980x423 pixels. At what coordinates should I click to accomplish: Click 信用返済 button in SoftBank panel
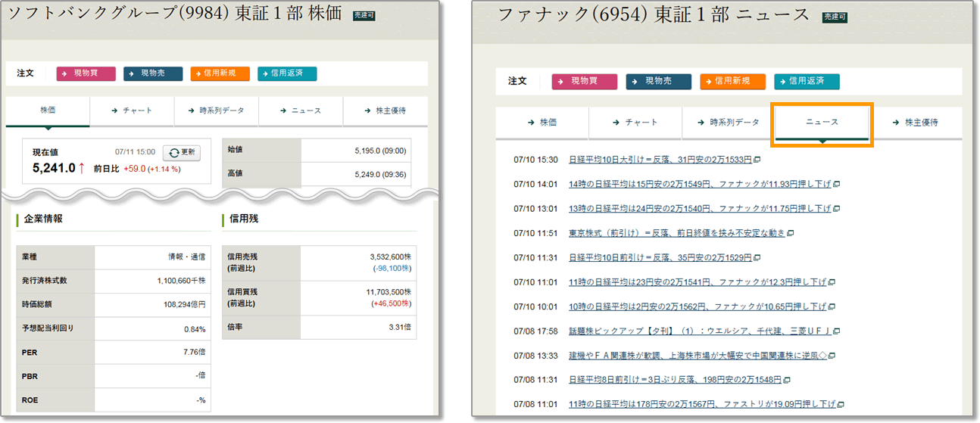(x=287, y=73)
